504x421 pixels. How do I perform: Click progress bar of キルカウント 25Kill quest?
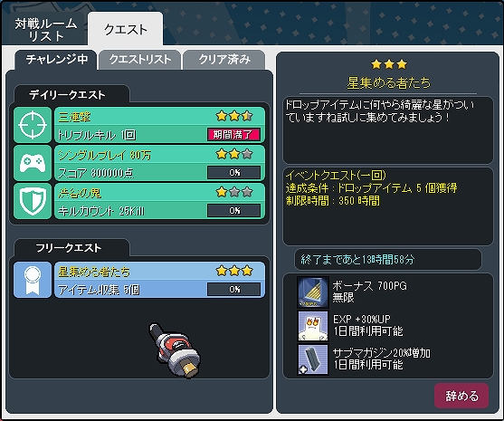tap(233, 211)
